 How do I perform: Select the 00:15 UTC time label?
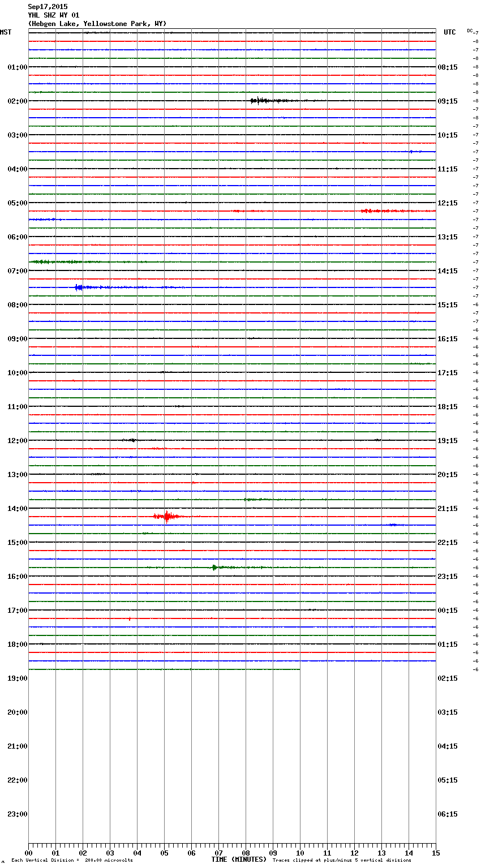point(448,611)
